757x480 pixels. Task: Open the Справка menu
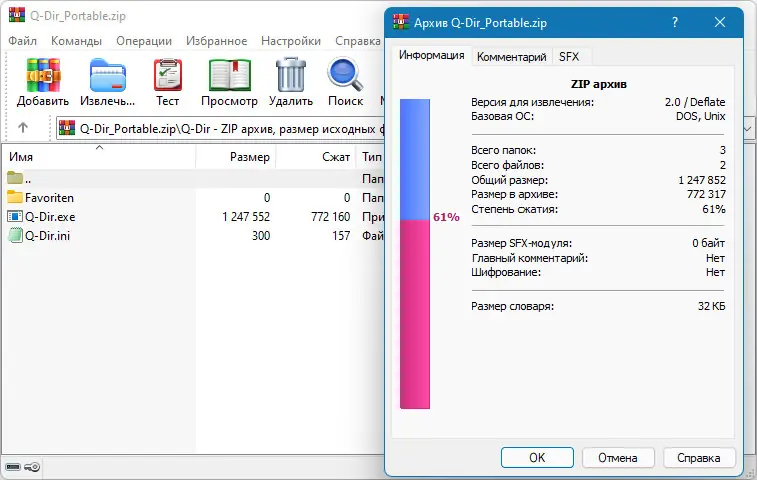point(358,41)
